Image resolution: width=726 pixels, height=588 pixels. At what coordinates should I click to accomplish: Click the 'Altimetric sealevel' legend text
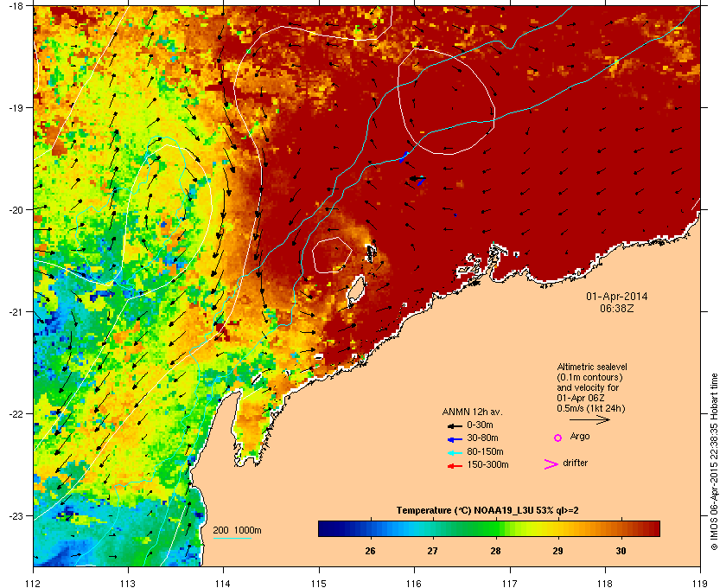592,367
